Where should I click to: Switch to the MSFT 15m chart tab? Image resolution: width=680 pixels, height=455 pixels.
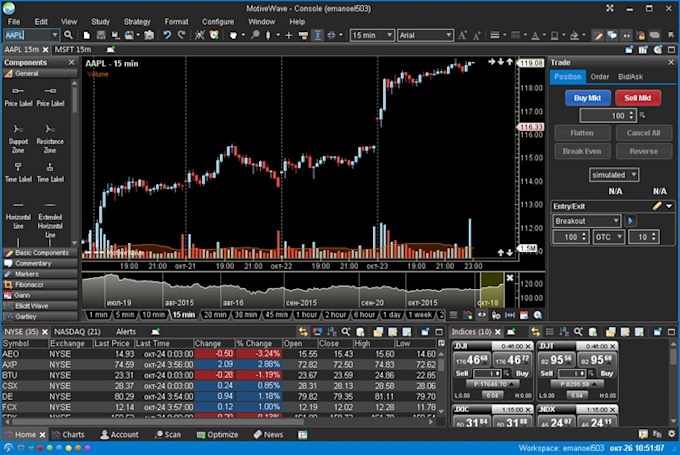72,49
